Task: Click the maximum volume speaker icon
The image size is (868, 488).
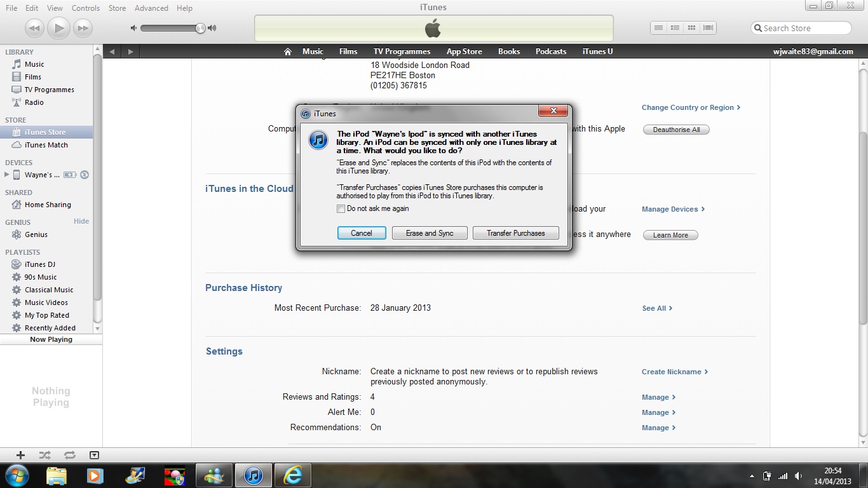Action: [x=212, y=28]
